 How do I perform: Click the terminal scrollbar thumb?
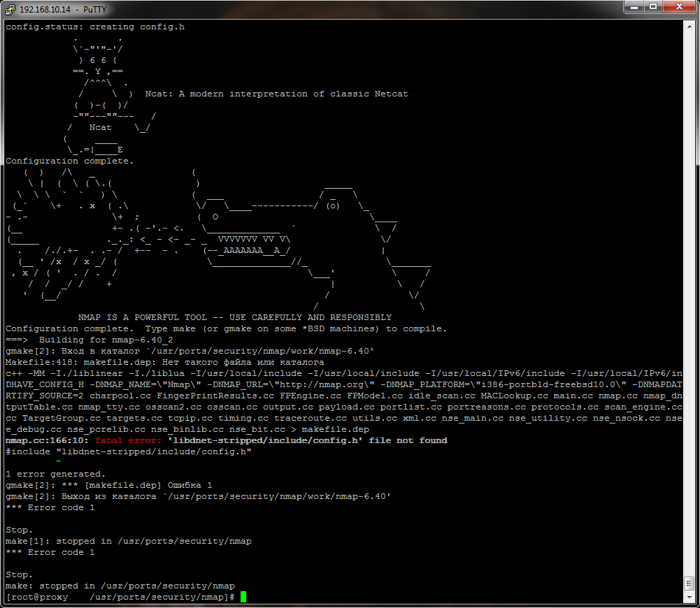click(690, 584)
